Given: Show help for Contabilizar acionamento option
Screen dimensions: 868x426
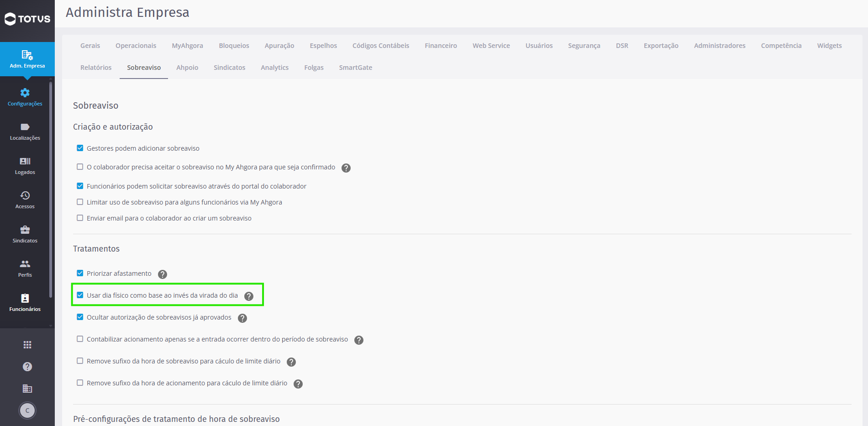Looking at the screenshot, I should point(359,340).
